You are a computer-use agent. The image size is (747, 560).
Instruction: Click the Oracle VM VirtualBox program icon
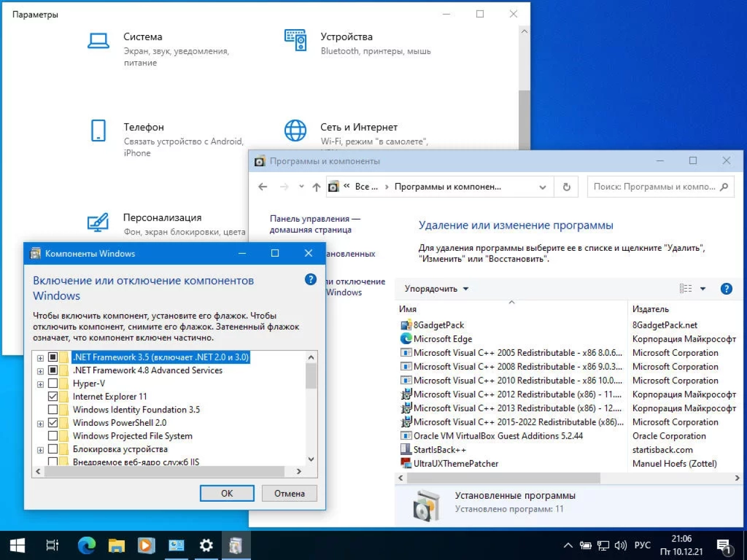click(406, 436)
